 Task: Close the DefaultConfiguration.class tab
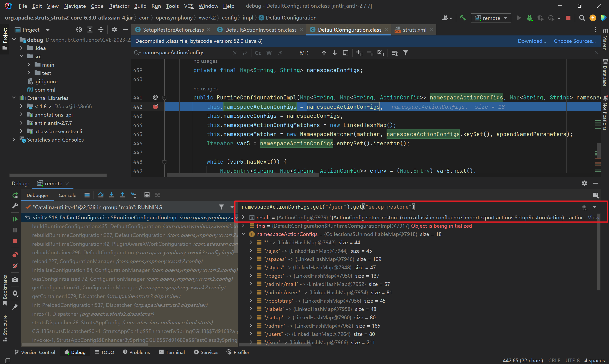386,30
